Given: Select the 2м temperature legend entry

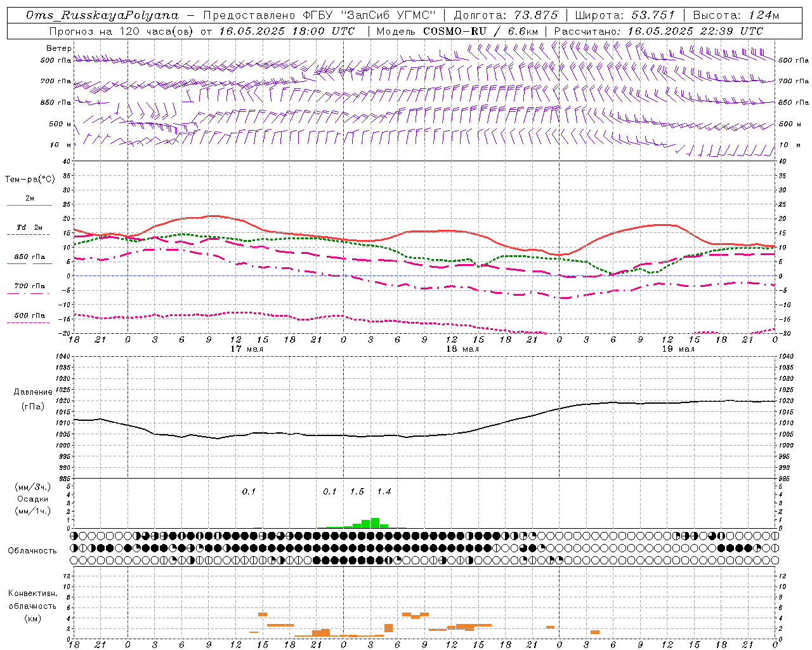Looking at the screenshot, I should click(30, 198).
